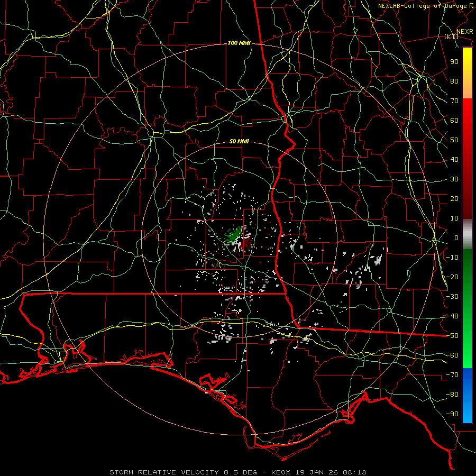476x476 pixels.
Task: Click the "-30" value on the velocity scale
Action: click(x=453, y=297)
